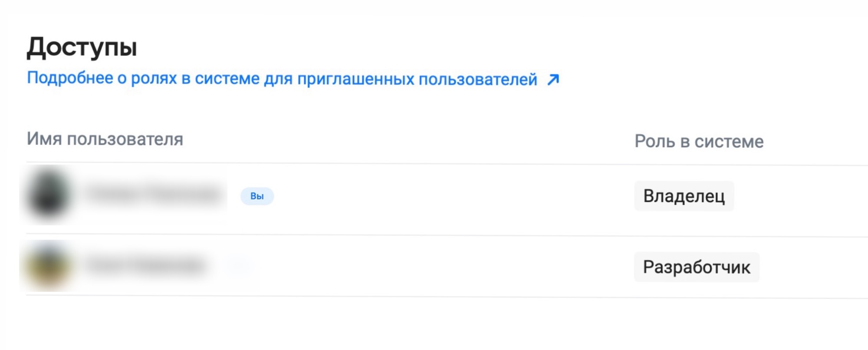Sort by the "Роль в системе" column header

699,142
